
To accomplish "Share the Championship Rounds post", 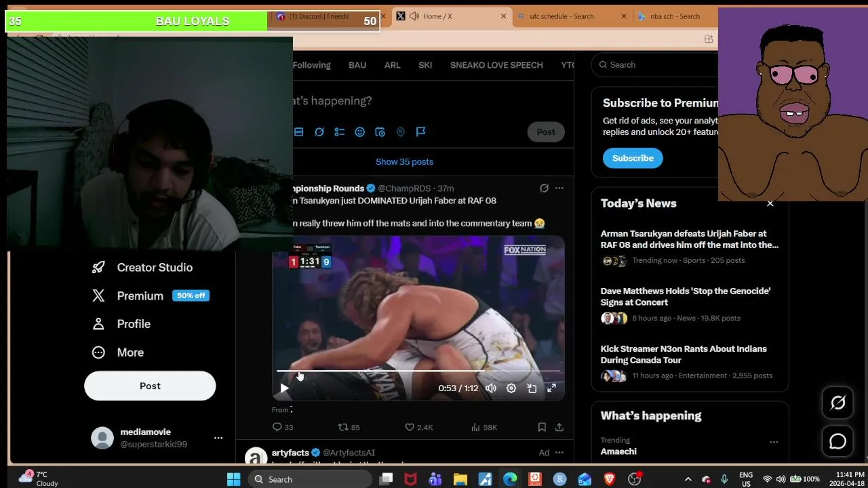I will click(559, 427).
